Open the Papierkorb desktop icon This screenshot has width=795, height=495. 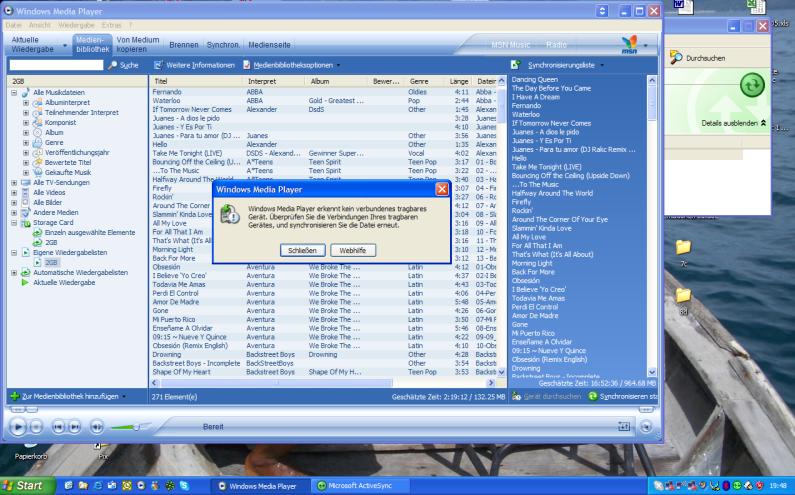[30, 451]
